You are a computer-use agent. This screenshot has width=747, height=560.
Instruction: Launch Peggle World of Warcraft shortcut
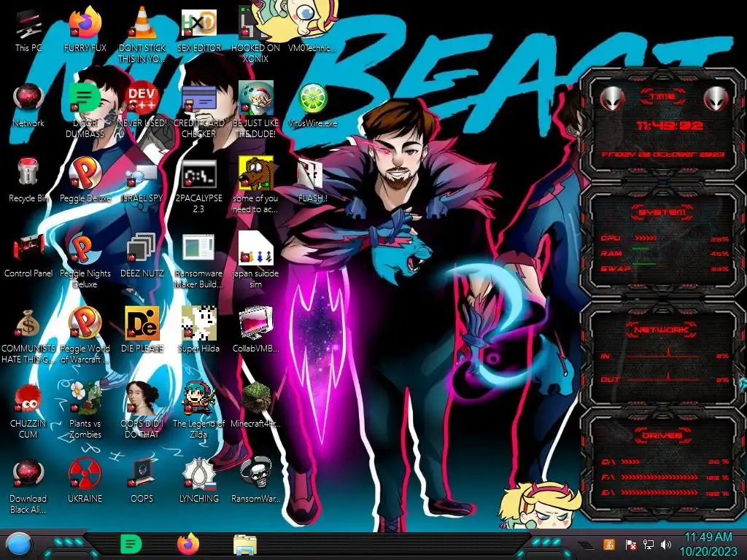[85, 336]
